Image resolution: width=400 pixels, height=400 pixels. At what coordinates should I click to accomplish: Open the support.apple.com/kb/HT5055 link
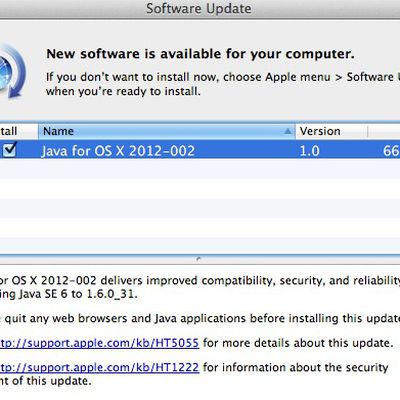click(99, 343)
